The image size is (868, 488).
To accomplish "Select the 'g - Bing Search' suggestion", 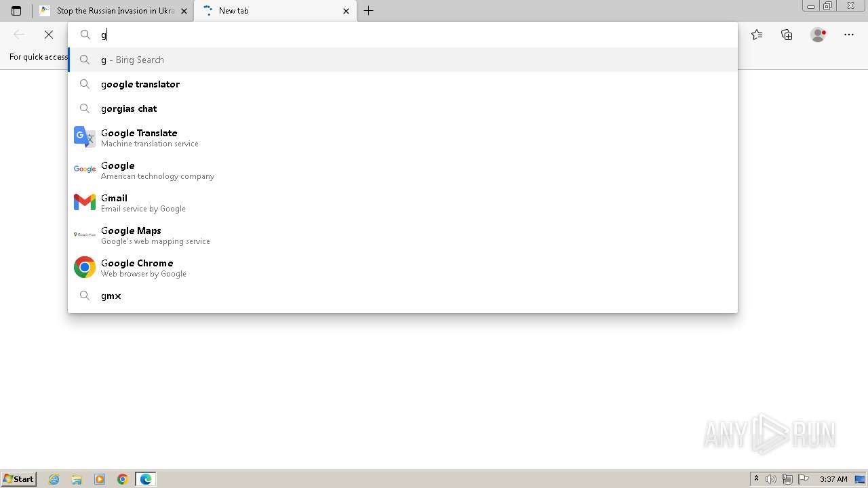I will (403, 60).
